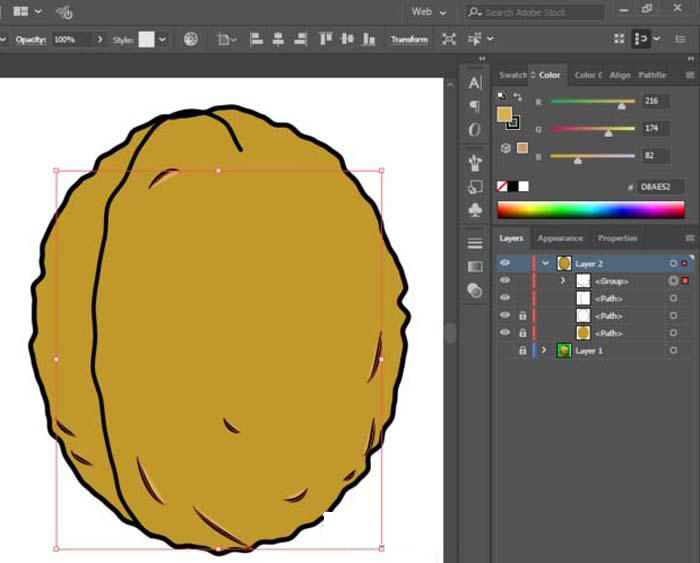Screen dimensions: 700x563
Task: Open the Character panel icon
Action: click(475, 83)
